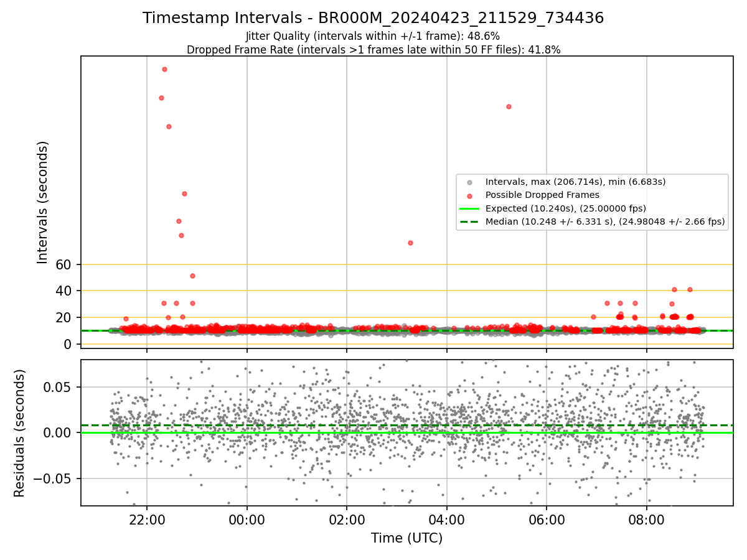
Task: Click the '0' tick on the intervals axis
Action: 68,344
